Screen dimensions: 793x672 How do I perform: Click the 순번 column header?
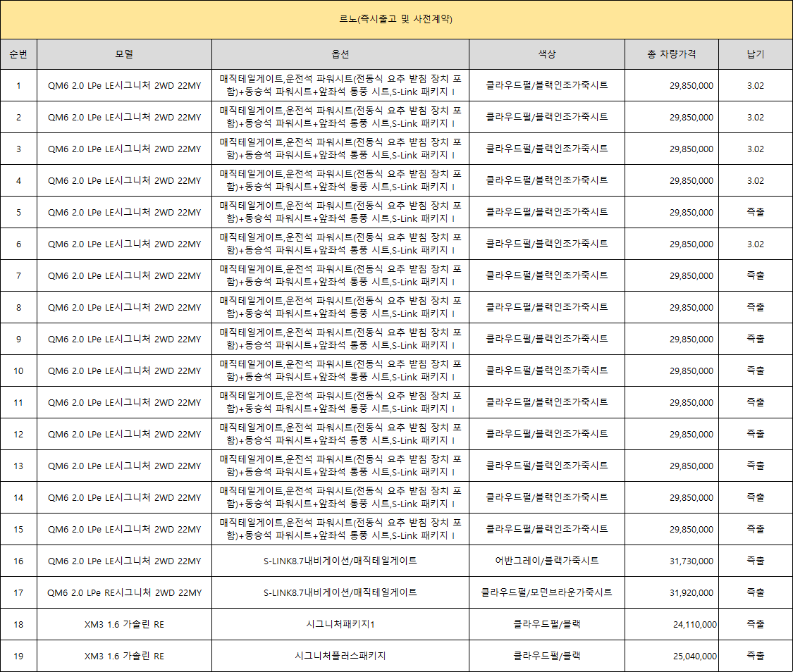point(19,54)
